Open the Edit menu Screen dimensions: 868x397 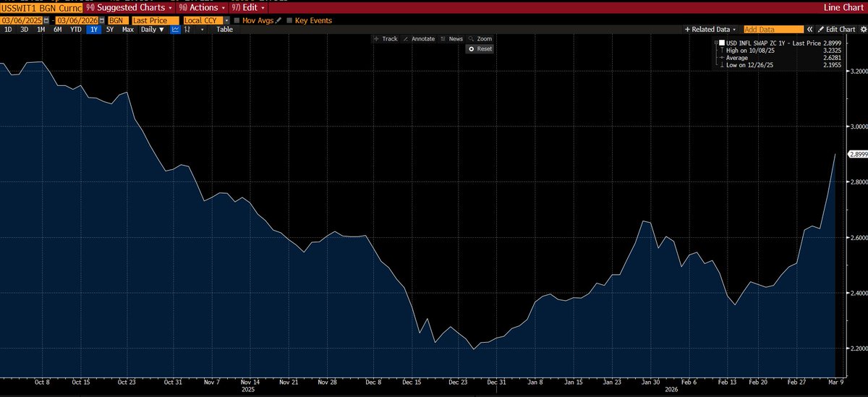point(247,7)
